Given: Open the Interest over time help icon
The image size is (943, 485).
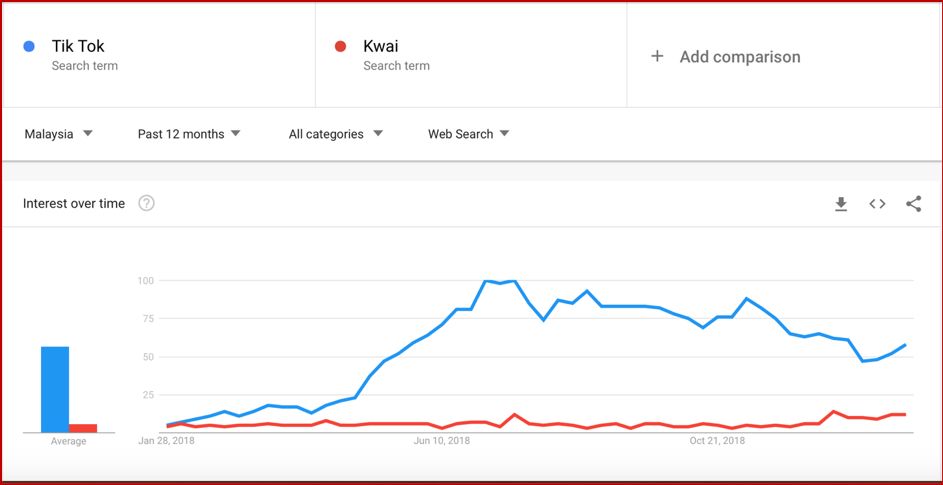Looking at the screenshot, I should click(x=146, y=204).
